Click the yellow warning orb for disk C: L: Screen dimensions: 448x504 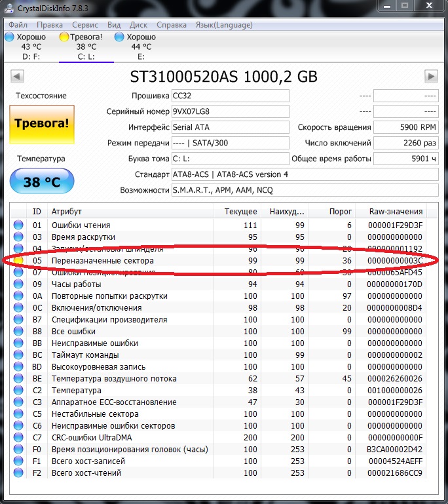pyautogui.click(x=64, y=37)
